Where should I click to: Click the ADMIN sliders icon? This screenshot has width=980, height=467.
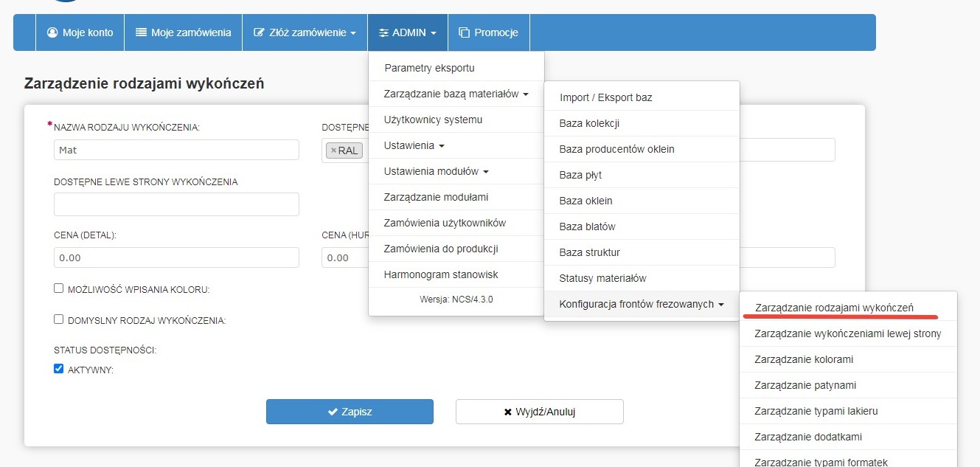coord(383,32)
